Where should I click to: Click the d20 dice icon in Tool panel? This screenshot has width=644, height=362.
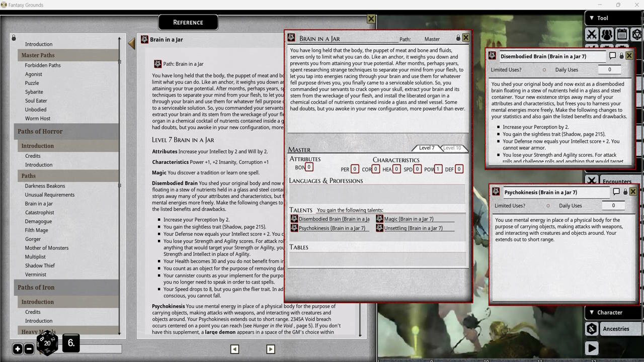tap(637, 34)
